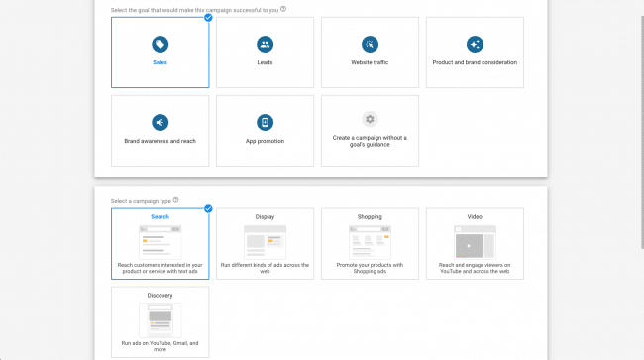Click 'Reach customers interested in your product' description
The height and width of the screenshot is (360, 644).
[x=160, y=268]
